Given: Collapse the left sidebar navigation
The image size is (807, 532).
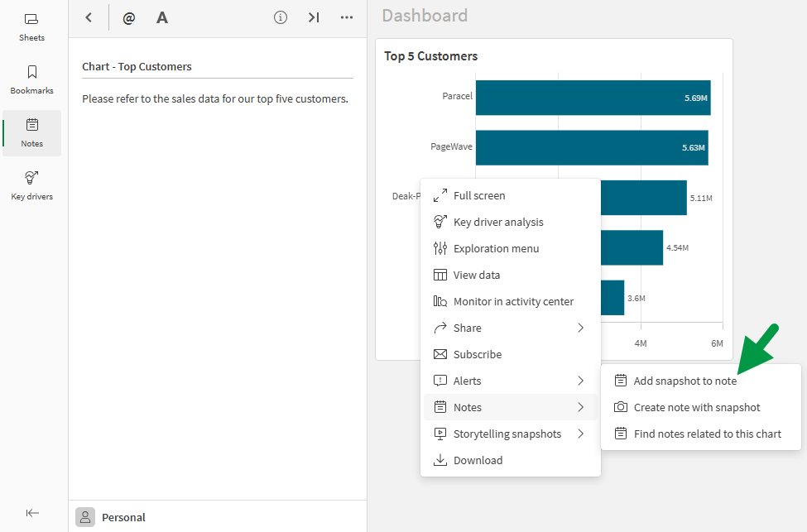Looking at the screenshot, I should 32,513.
